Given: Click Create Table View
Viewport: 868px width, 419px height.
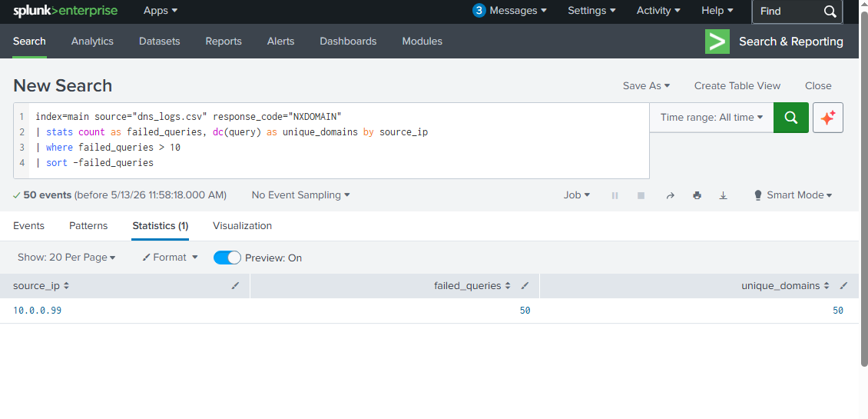Looking at the screenshot, I should point(737,86).
